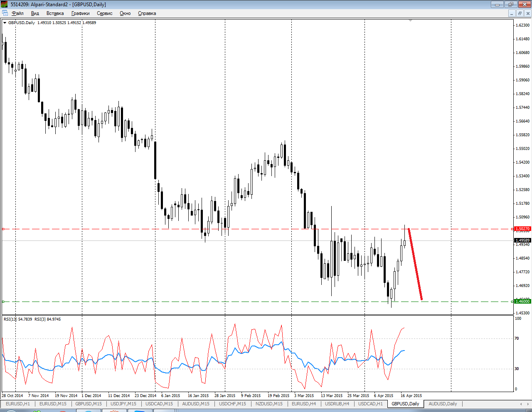This screenshot has width=532, height=412.
Task: Click the RSI level 70 scale label
Action: click(517, 338)
